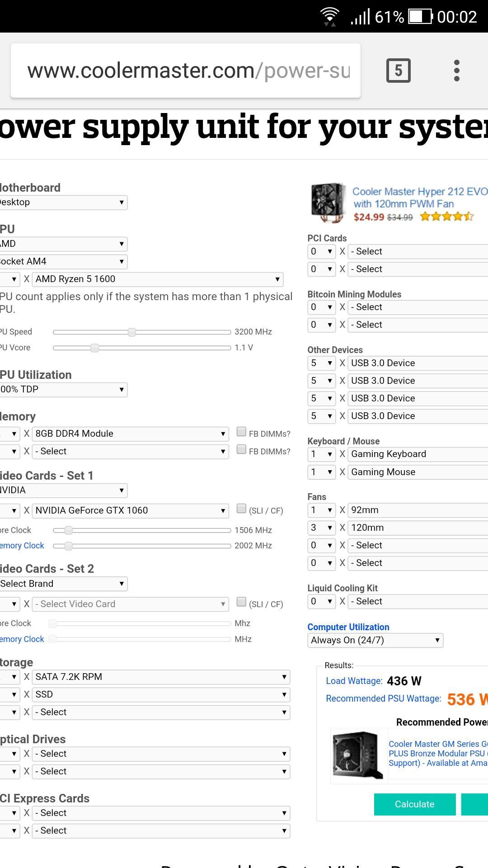This screenshot has height=868, width=488.
Task: Tap the cellular signal bars icon
Action: (x=360, y=17)
